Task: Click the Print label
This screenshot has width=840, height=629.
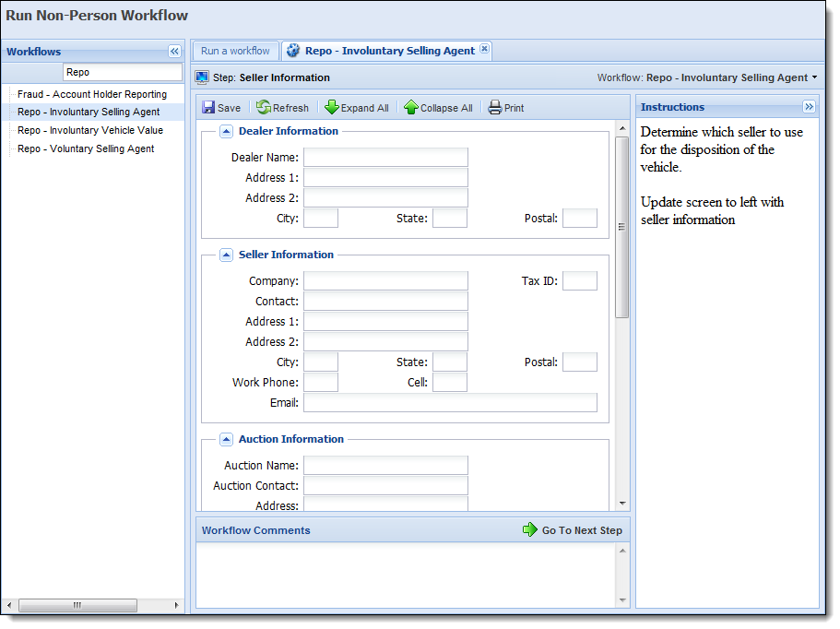Action: click(x=514, y=108)
